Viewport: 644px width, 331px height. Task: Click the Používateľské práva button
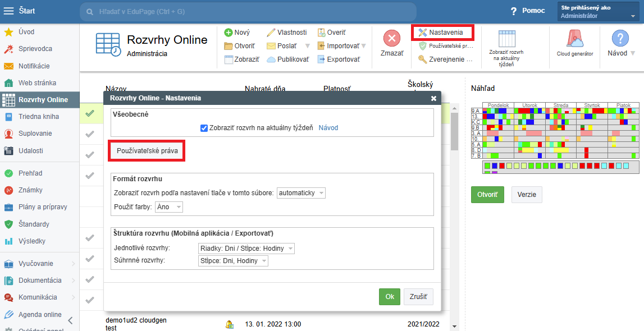pos(147,151)
